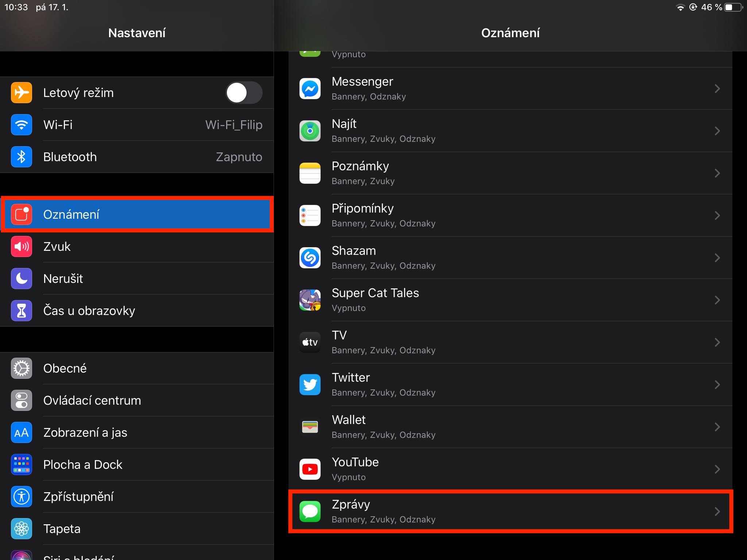747x560 pixels.
Task: Tap the Super Cat Tales icon
Action: point(310,300)
